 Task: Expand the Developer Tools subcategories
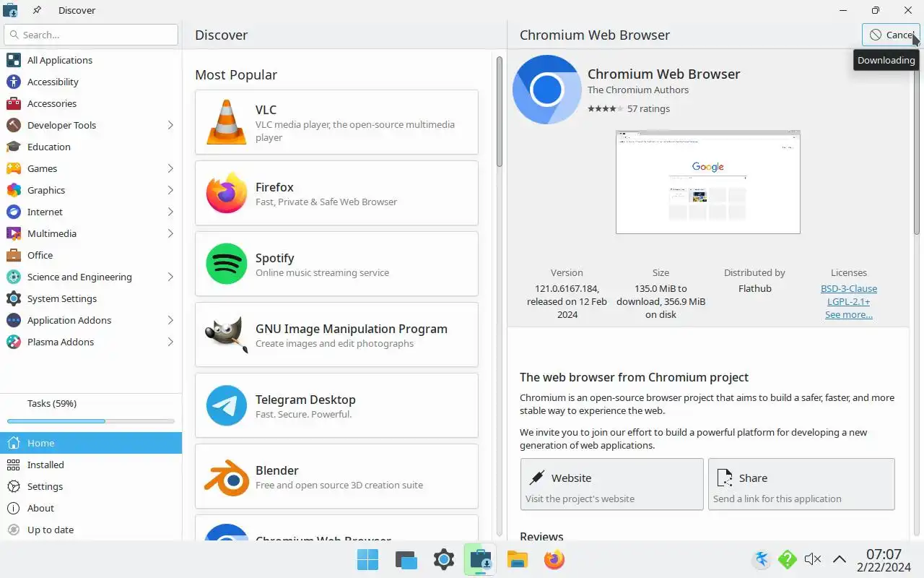click(x=170, y=125)
